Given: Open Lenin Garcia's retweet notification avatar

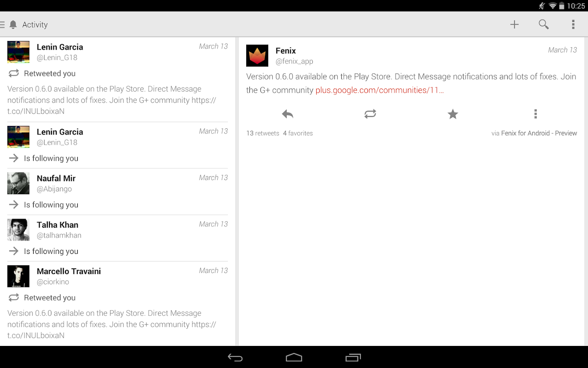Looking at the screenshot, I should [x=18, y=52].
